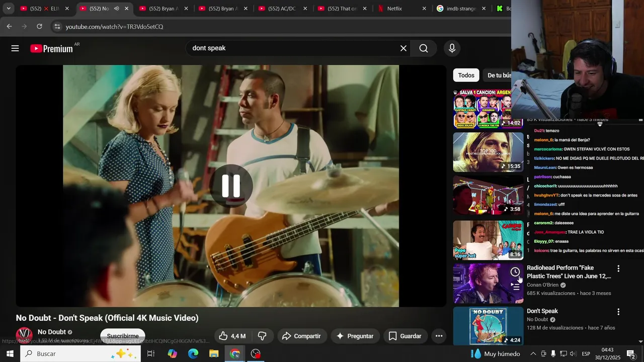Switch to the '(552) AC/DC' tab
Viewport: 644px width, 362px height.
tap(282, 9)
